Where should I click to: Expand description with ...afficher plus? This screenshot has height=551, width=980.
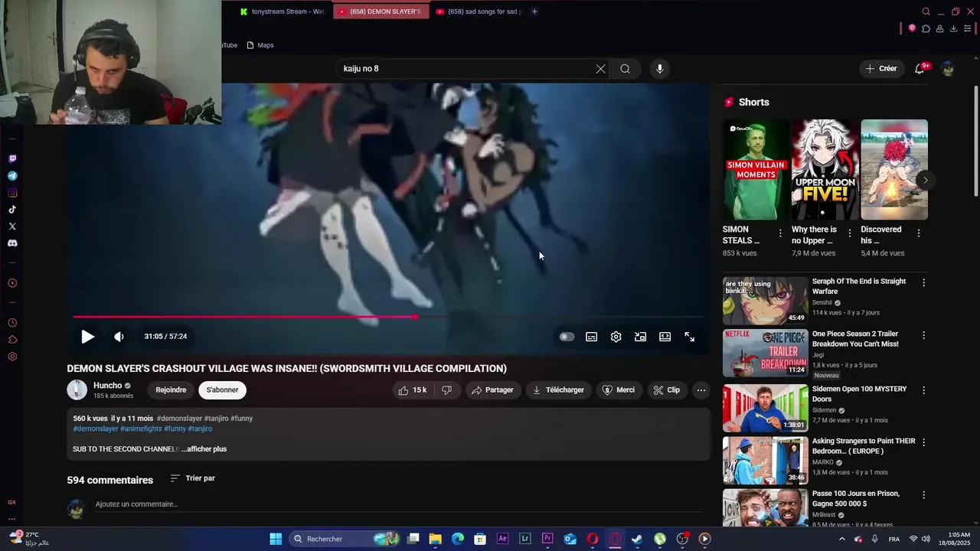tap(204, 449)
